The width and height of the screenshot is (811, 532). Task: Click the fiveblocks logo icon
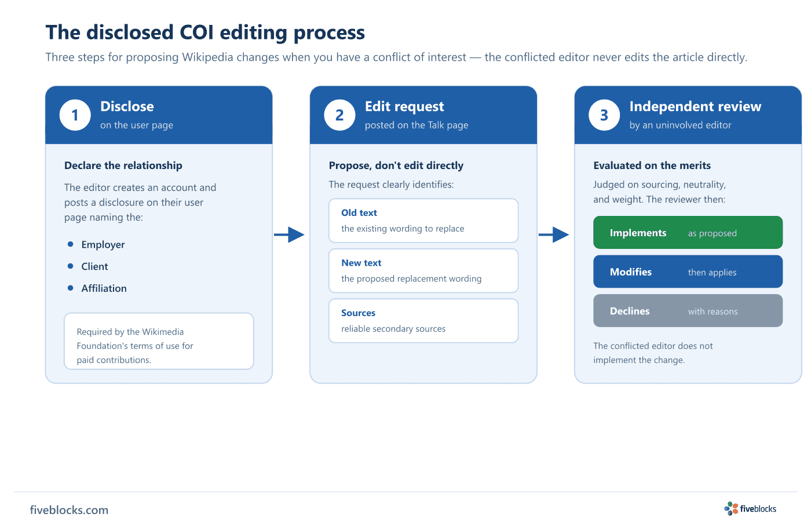(x=731, y=509)
